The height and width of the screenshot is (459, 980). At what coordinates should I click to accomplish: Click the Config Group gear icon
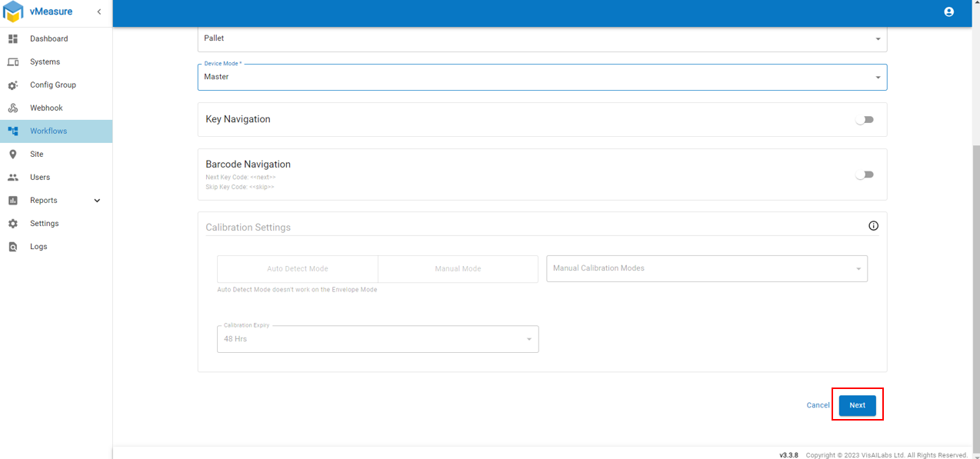click(x=13, y=85)
